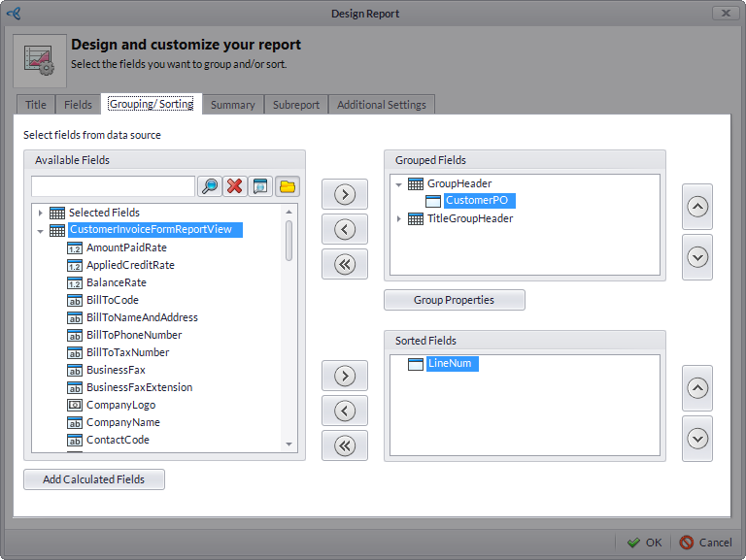Add field to Grouped Fields with right arrow
Screen dimensions: 746x560
344,194
